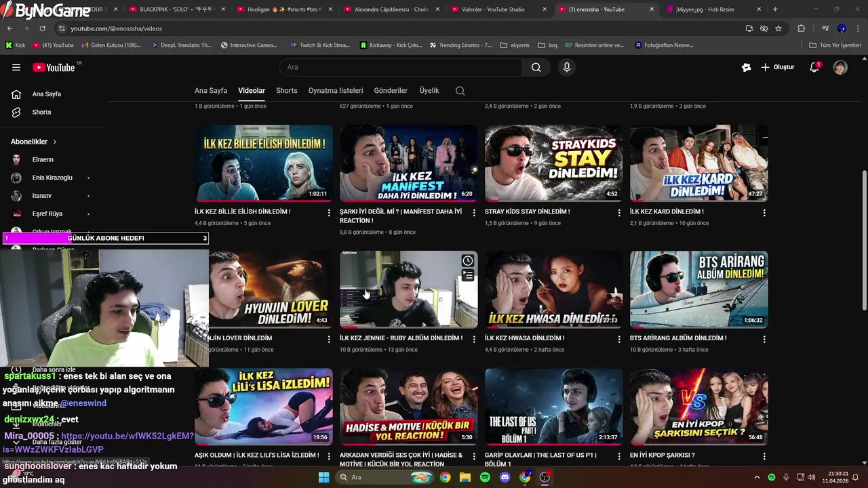The image size is (868, 488).
Task: Click Watch Later clock on Jennie thumbnail
Action: (468, 261)
